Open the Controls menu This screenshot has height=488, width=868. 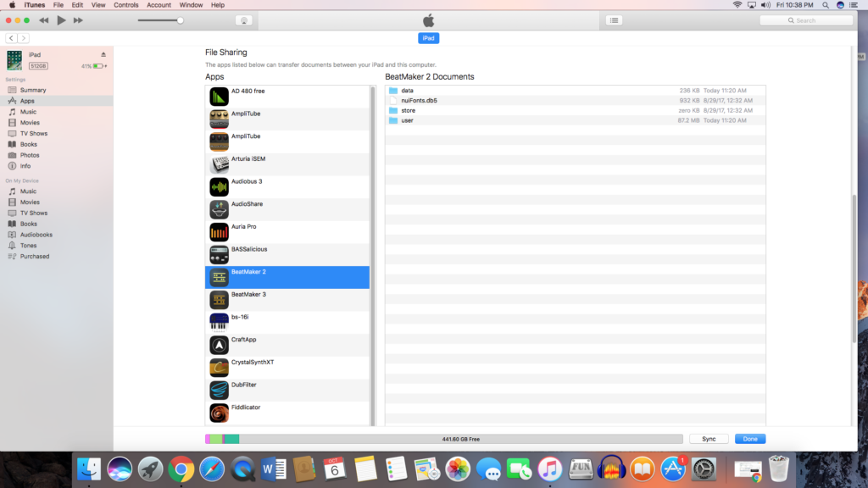point(126,5)
